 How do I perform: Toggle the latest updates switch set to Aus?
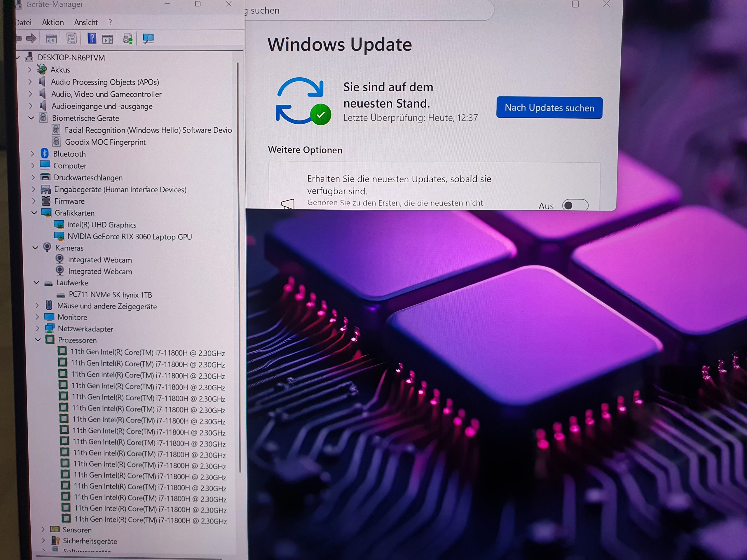tap(575, 205)
